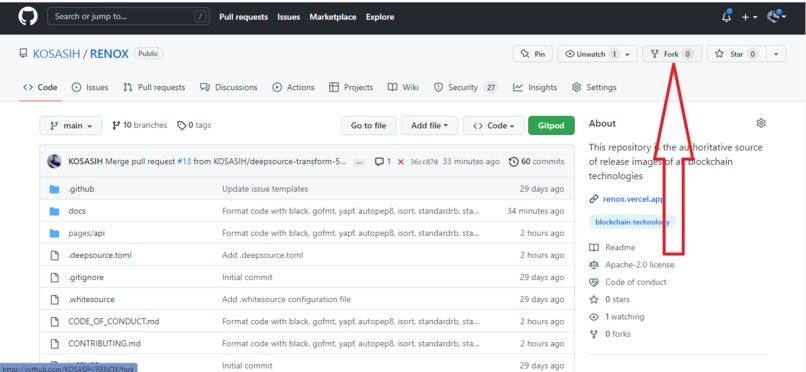Go to Marketplace

point(333,17)
